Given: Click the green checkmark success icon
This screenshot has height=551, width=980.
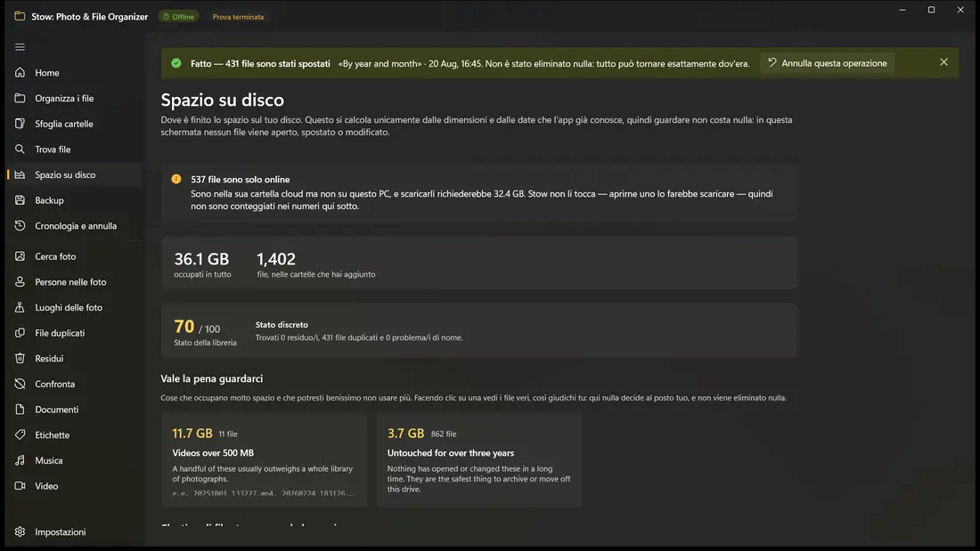Looking at the screenshot, I should 176,63.
